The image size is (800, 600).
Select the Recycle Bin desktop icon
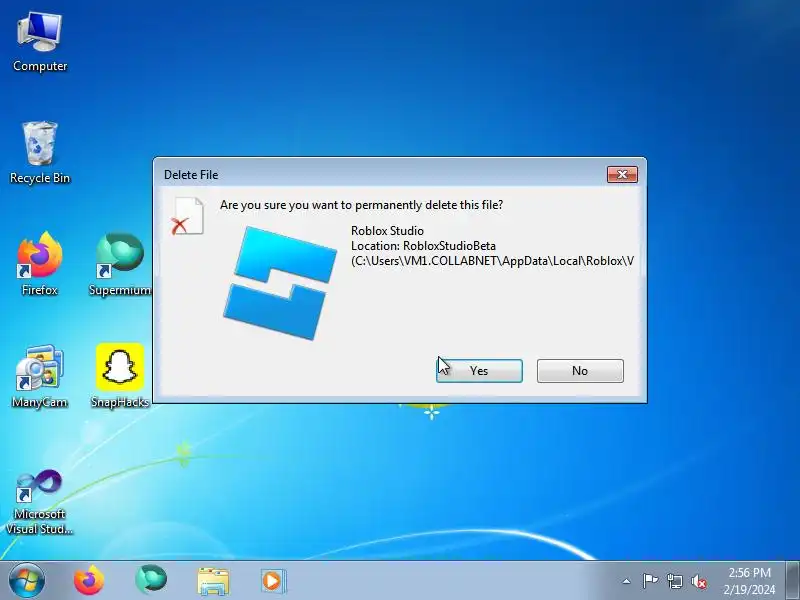tap(40, 153)
